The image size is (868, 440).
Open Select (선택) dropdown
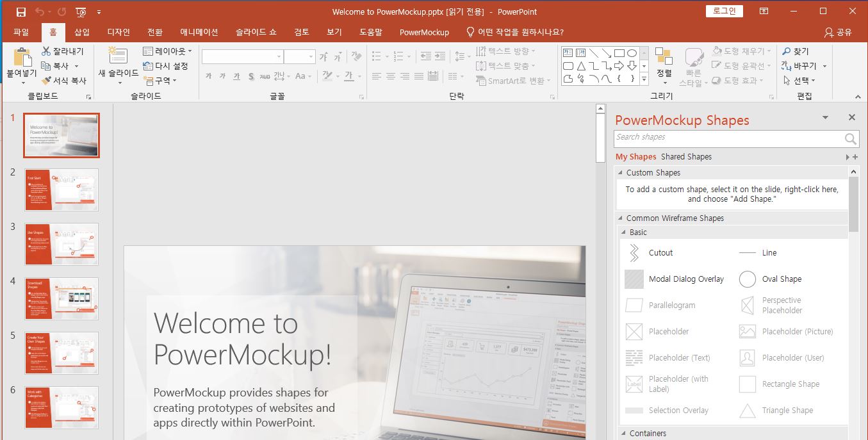coord(799,81)
